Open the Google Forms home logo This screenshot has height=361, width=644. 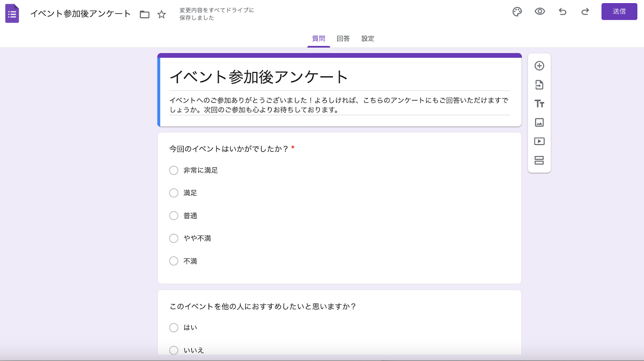click(12, 14)
